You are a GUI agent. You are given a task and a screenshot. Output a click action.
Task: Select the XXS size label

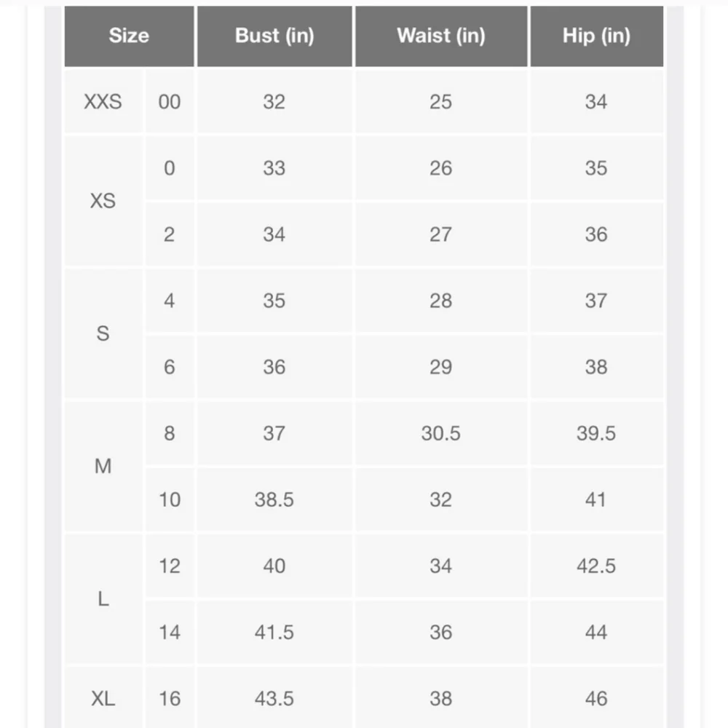click(103, 102)
